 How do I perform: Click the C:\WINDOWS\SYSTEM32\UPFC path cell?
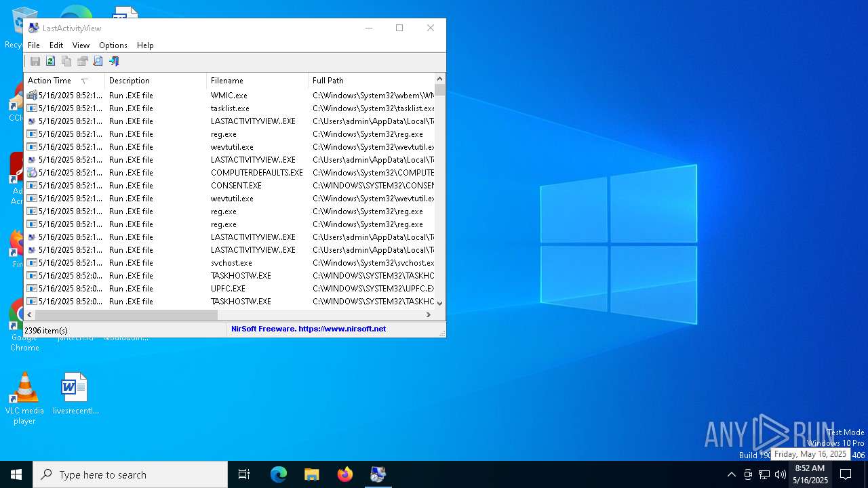(x=373, y=288)
